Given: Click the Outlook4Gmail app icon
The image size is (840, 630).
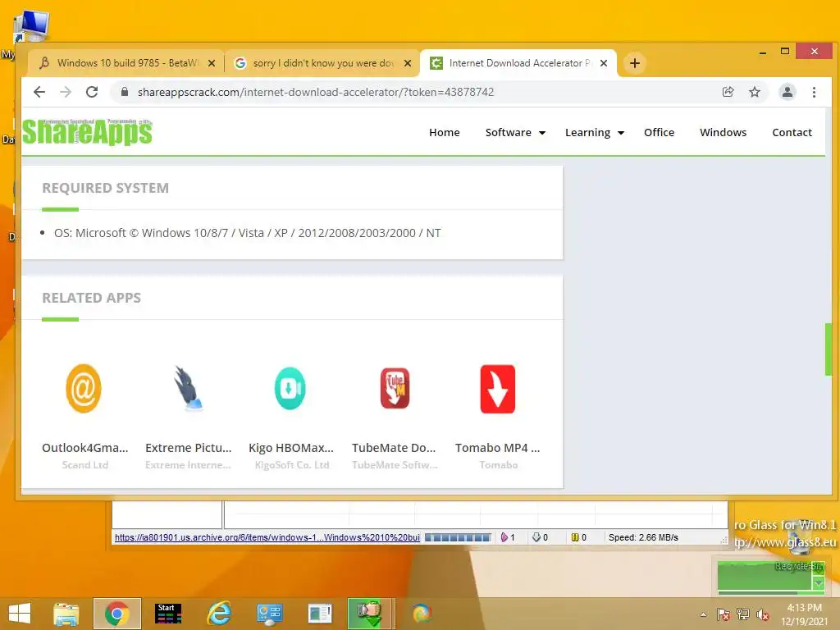Looking at the screenshot, I should click(x=84, y=388).
